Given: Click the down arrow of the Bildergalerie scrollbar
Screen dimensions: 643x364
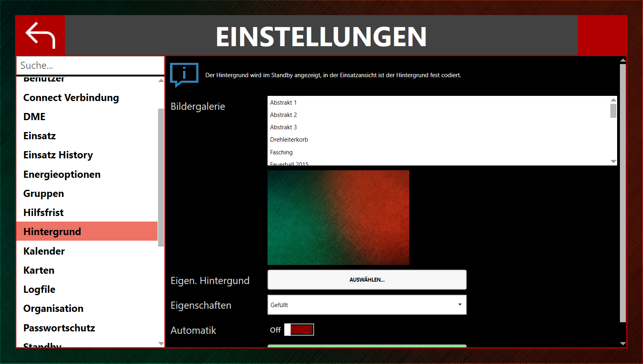Looking at the screenshot, I should 612,161.
